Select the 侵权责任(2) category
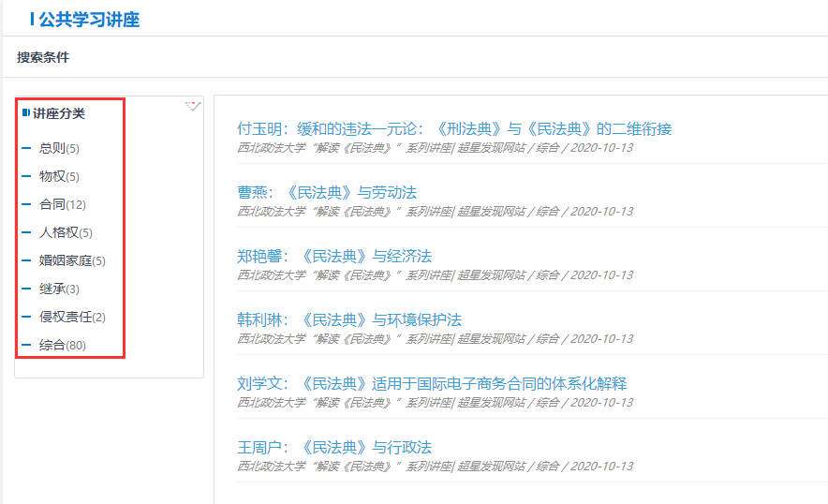The width and height of the screenshot is (828, 504). click(72, 317)
